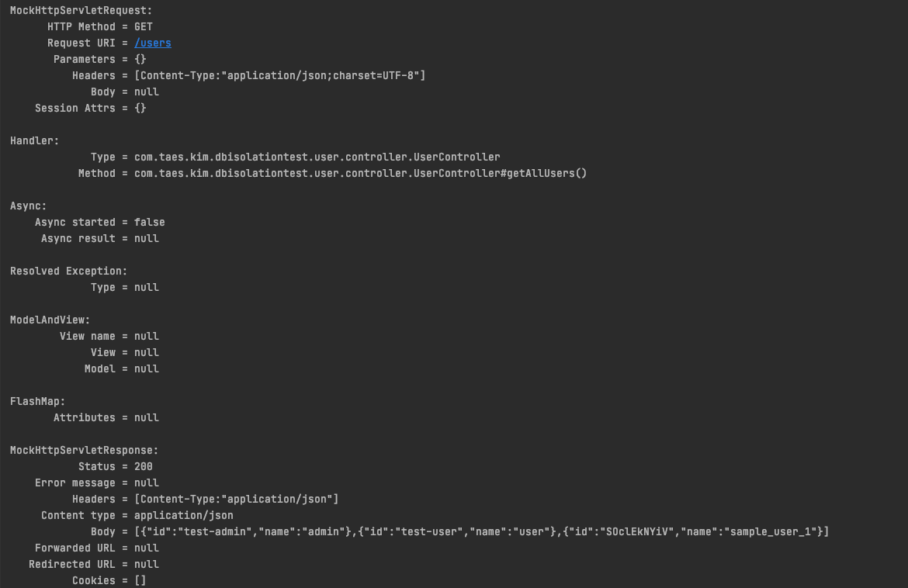Viewport: 908px width, 588px height.
Task: Click the ModelAndView section label
Action: [x=50, y=320]
